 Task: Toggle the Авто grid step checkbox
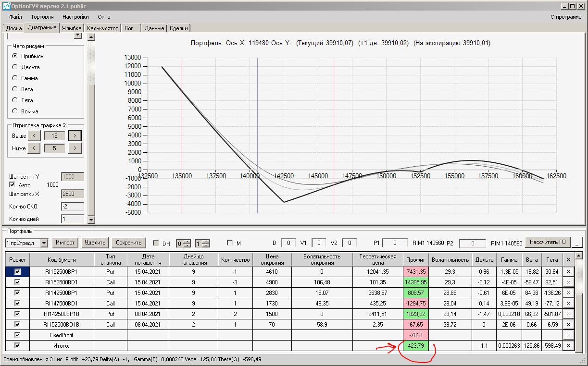coord(13,185)
